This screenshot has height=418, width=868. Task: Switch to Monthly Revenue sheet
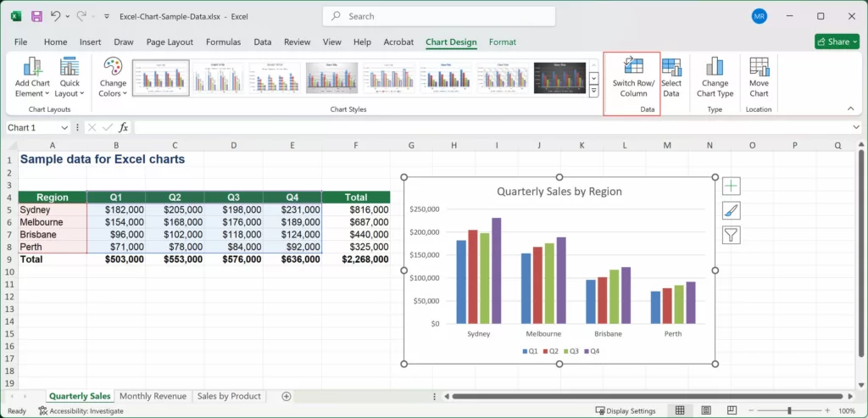153,396
